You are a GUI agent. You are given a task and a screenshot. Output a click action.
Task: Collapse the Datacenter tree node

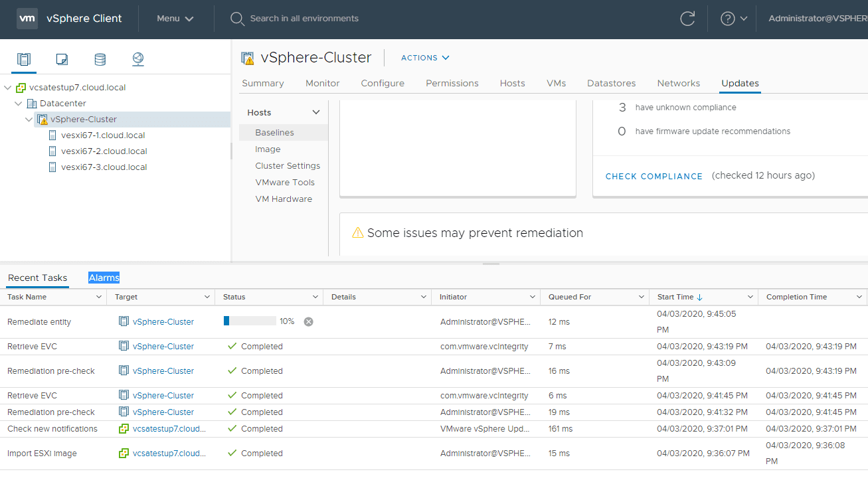[x=19, y=104]
